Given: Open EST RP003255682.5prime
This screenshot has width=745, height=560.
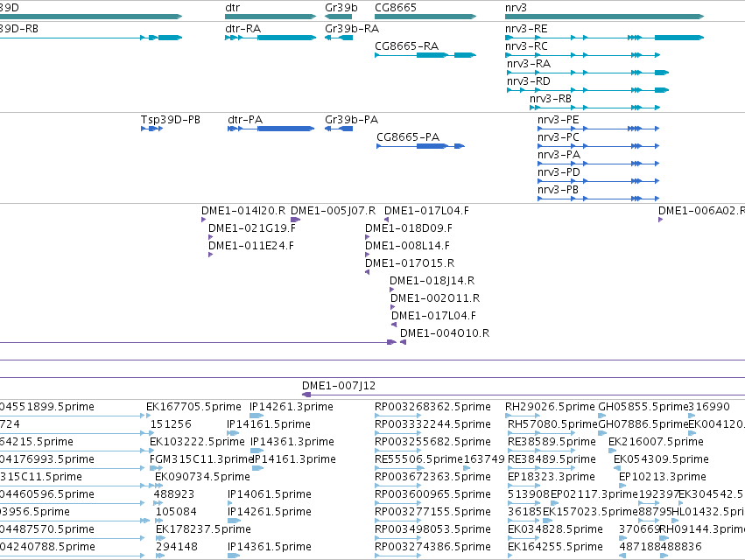Looking at the screenshot, I should click(x=397, y=451).
